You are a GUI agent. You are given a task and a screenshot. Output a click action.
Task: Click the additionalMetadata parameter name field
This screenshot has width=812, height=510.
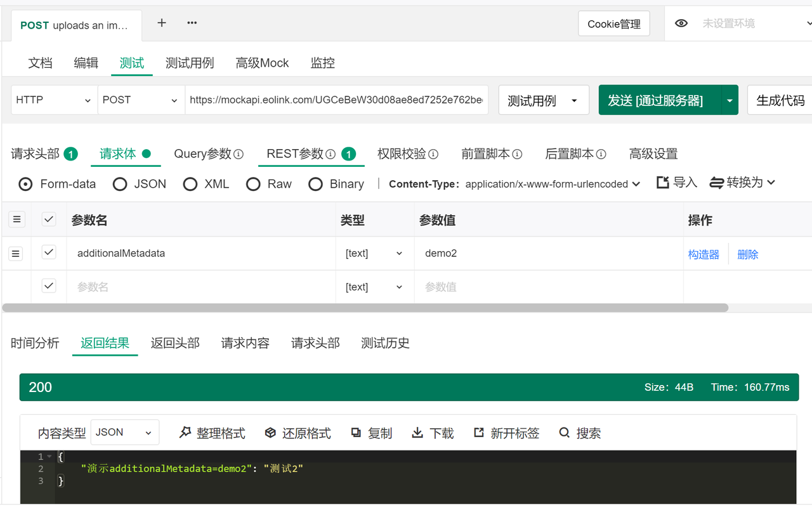coord(201,253)
